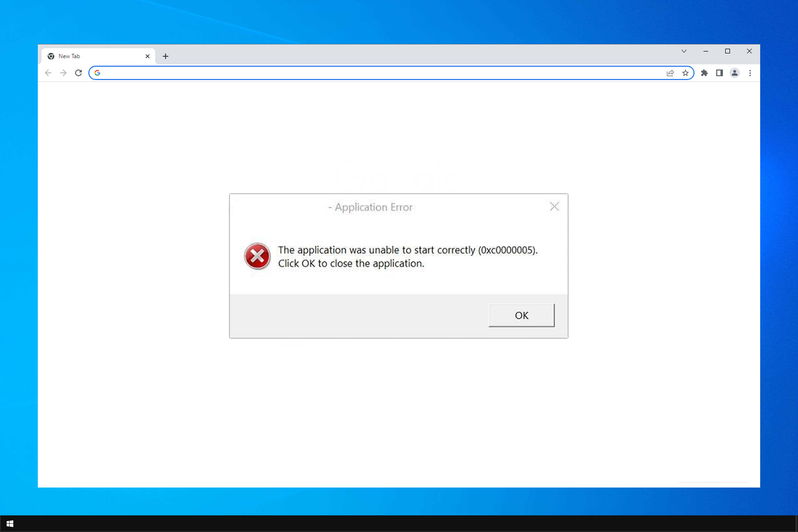The width and height of the screenshot is (798, 532).
Task: Select the New Tab tab
Action: pyautogui.click(x=99, y=56)
